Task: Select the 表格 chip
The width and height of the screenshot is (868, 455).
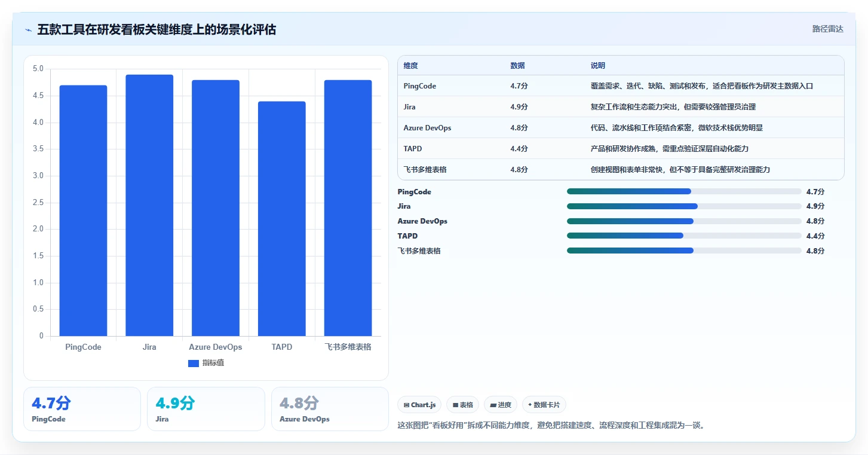Action: click(462, 405)
